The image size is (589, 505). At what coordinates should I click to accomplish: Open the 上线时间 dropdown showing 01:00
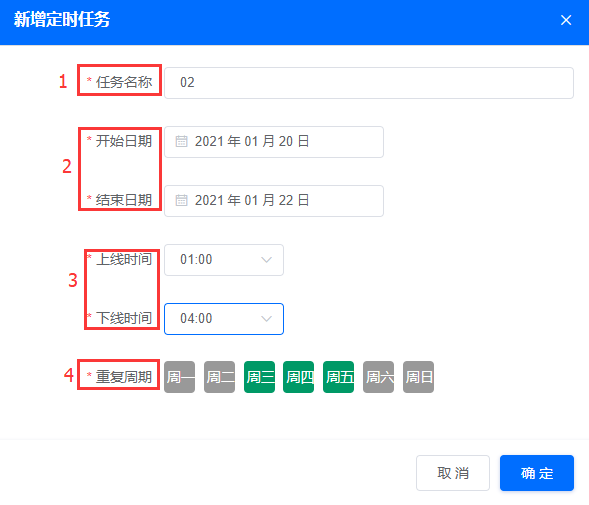point(224,260)
